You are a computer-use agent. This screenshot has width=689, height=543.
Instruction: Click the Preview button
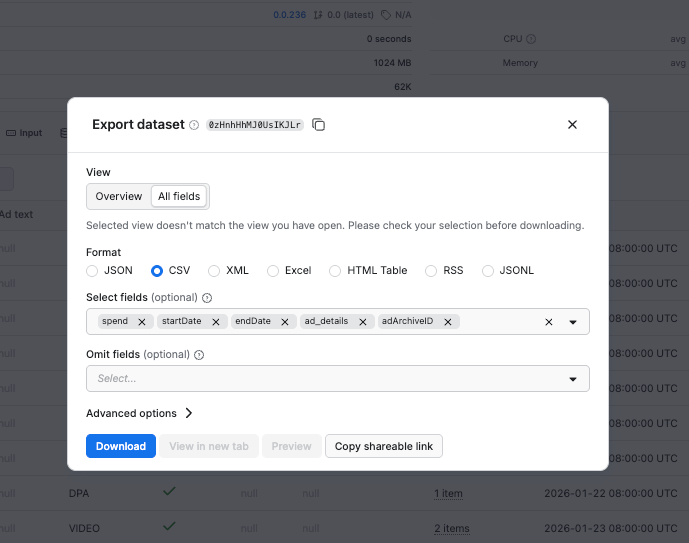coord(292,446)
